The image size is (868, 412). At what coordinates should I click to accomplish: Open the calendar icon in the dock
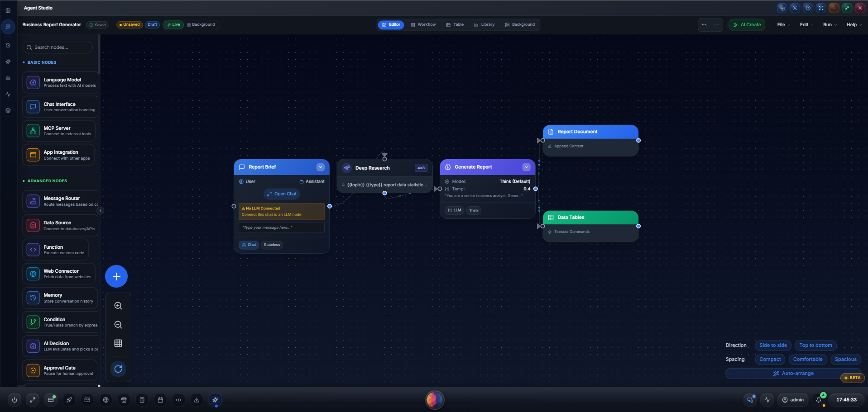click(x=160, y=400)
